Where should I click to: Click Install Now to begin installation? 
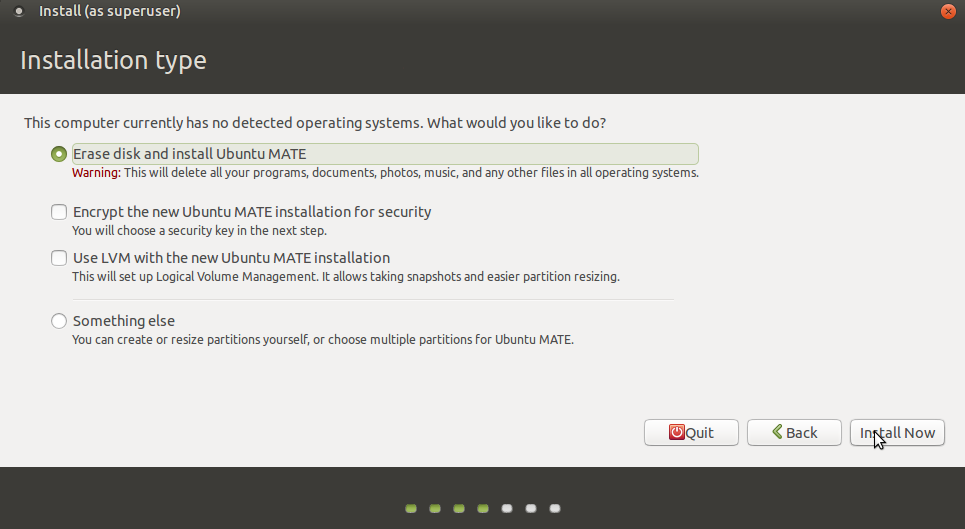pos(897,432)
